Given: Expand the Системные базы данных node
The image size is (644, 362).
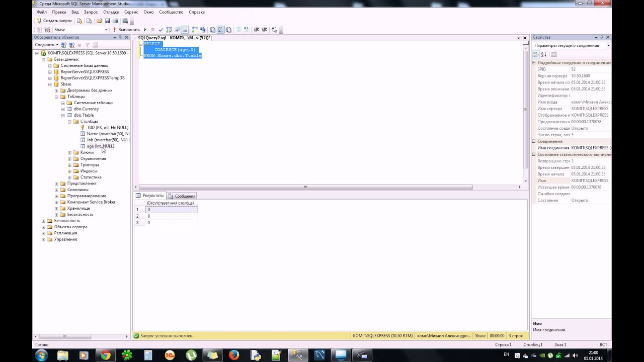Looking at the screenshot, I should click(x=50, y=65).
